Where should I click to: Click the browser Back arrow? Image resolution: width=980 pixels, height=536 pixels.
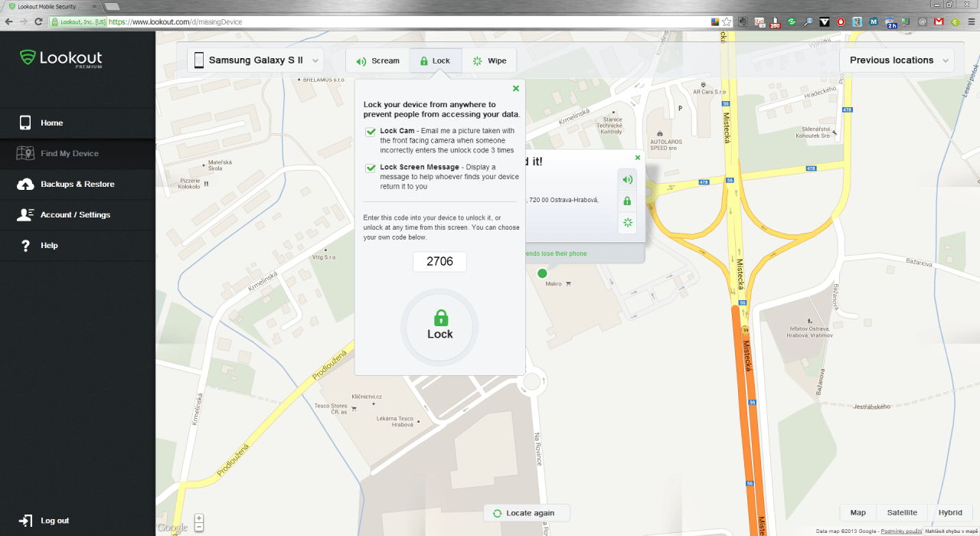pyautogui.click(x=8, y=22)
